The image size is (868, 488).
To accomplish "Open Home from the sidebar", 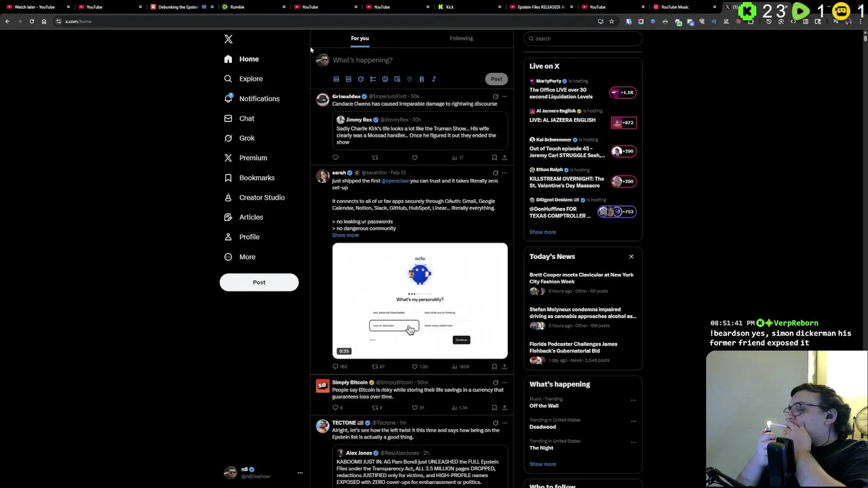I will (243, 59).
